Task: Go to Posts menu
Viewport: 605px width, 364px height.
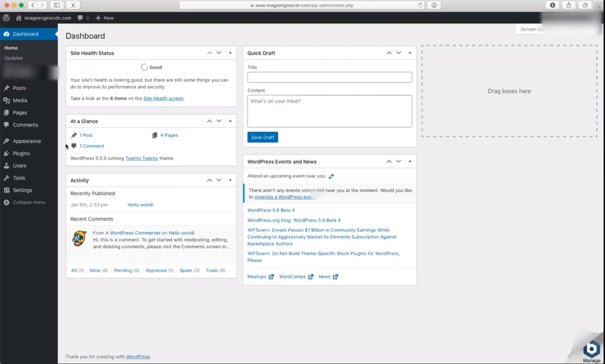Action: pyautogui.click(x=19, y=88)
